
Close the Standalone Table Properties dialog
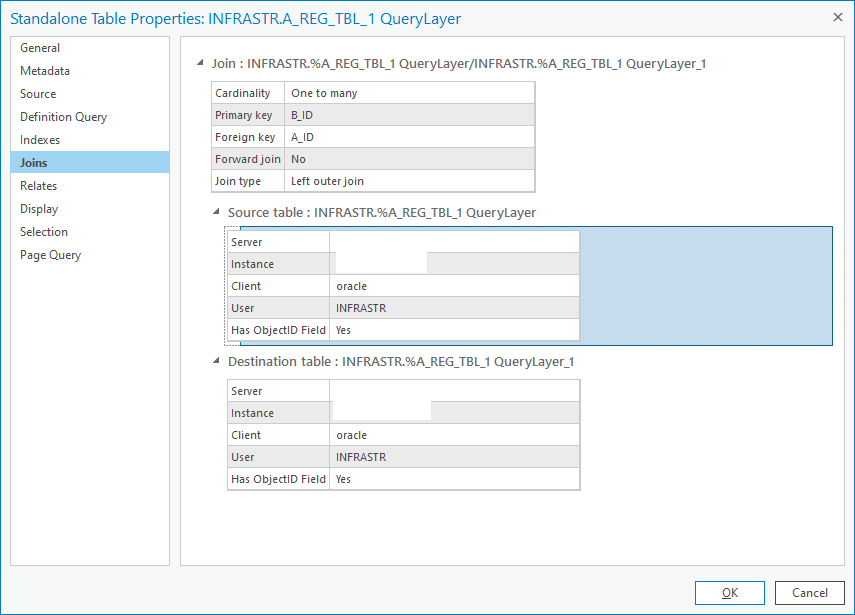837,17
